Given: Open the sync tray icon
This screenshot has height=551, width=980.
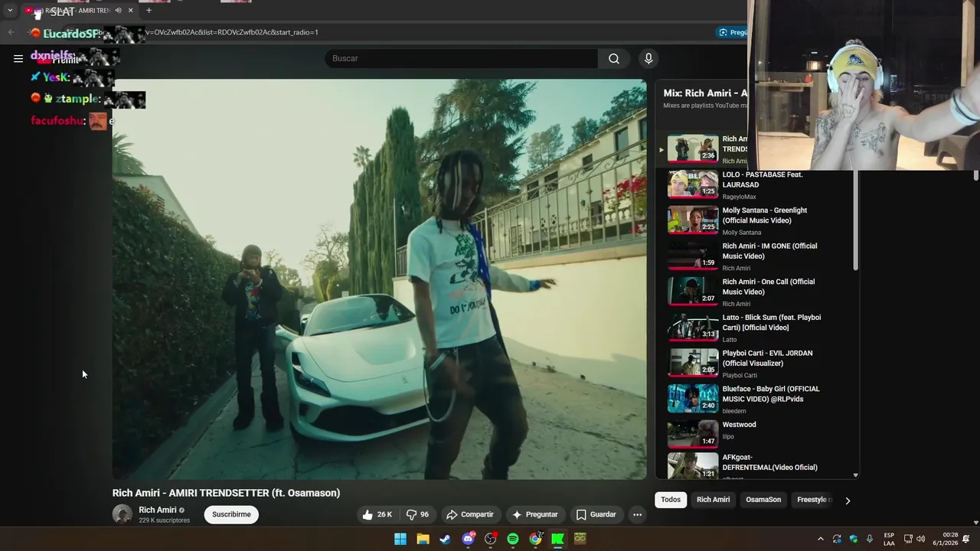Looking at the screenshot, I should (837, 539).
